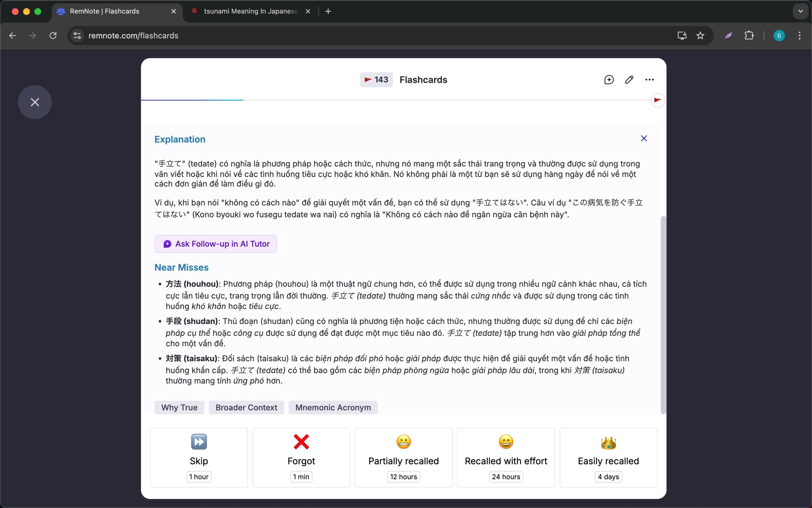Mark card as Forgot
This screenshot has width=812, height=508.
[x=301, y=457]
